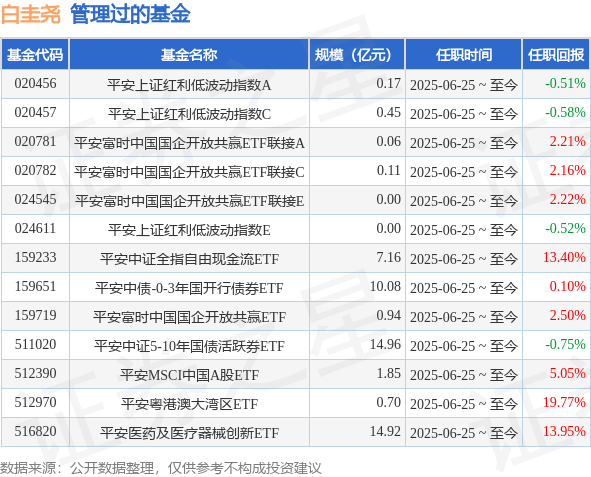Click the 基金代码 column header
Screen dimensions: 591x477
click(35, 55)
